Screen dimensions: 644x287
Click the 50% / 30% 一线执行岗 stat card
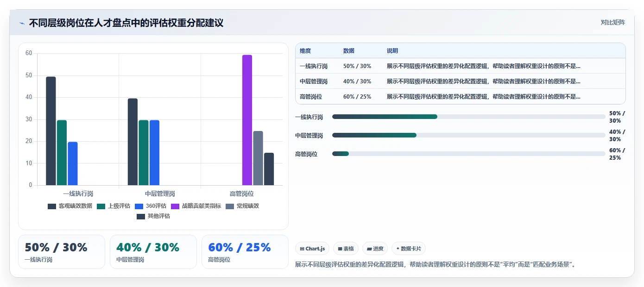click(x=62, y=252)
